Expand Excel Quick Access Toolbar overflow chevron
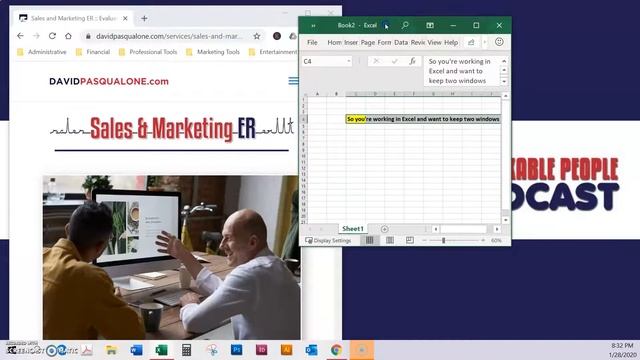Screen dimensions: 640x360 click(x=313, y=25)
